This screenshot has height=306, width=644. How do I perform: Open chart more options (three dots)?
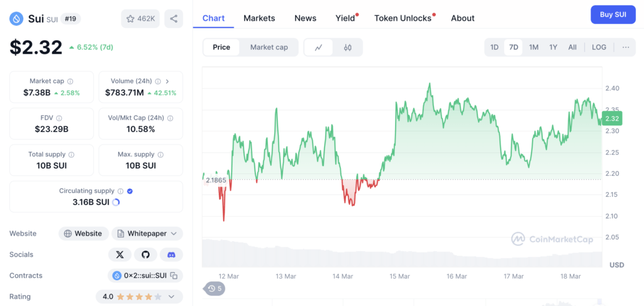[626, 47]
